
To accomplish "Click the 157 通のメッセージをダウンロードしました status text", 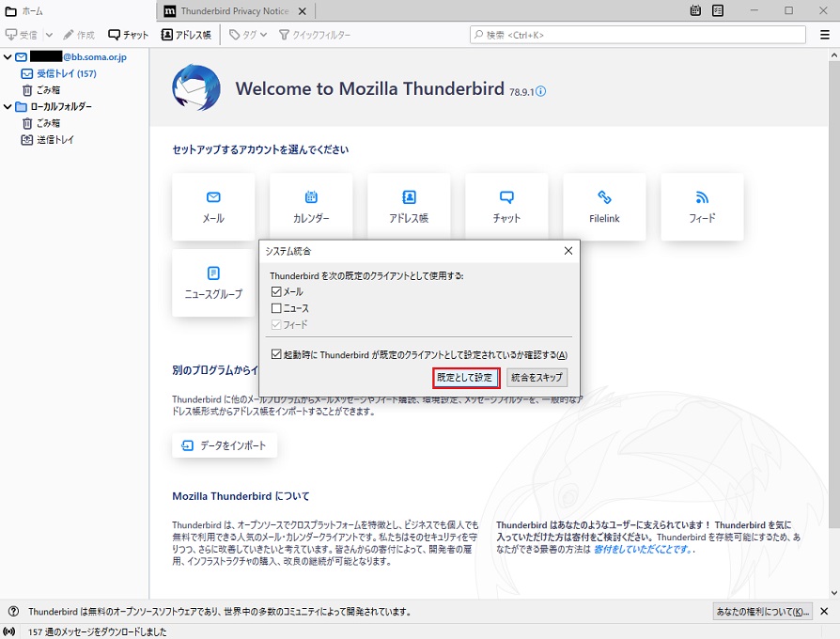I will (98, 632).
